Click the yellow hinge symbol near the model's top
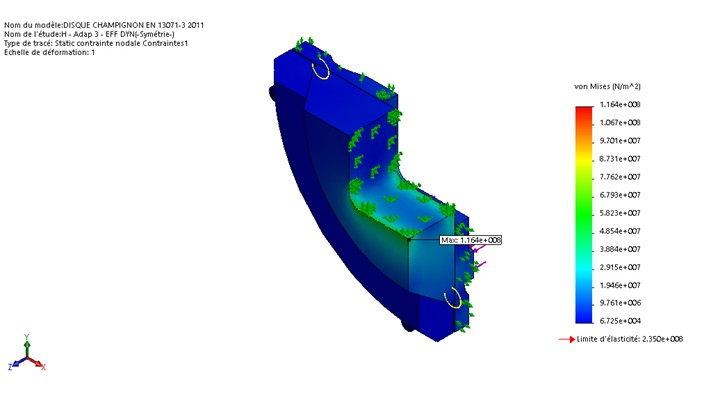Image resolution: width=720 pixels, height=398 pixels. coord(321,69)
